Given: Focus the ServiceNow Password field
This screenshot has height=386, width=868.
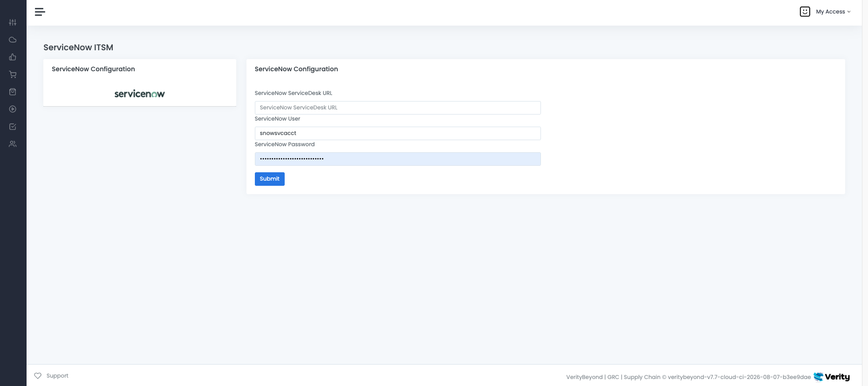Looking at the screenshot, I should coord(398,159).
